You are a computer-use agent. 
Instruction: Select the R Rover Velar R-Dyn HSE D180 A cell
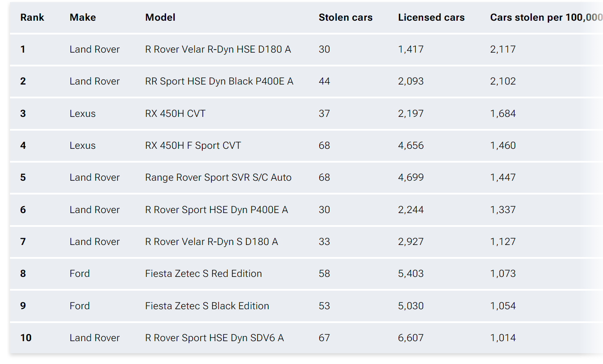pyautogui.click(x=218, y=50)
